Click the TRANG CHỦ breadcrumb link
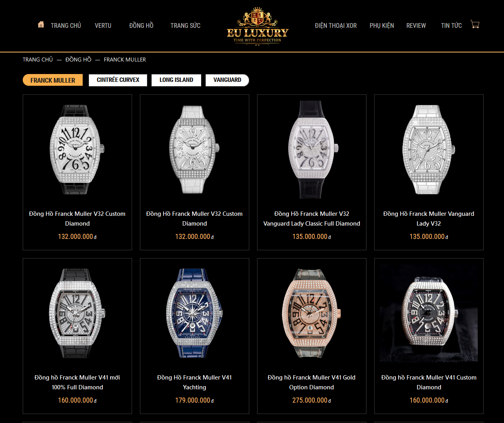Screen dimensions: 504x423 point(38,60)
